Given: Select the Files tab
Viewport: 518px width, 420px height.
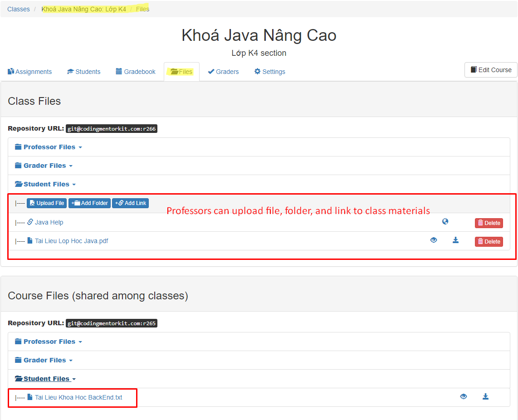Looking at the screenshot, I should pyautogui.click(x=181, y=72).
